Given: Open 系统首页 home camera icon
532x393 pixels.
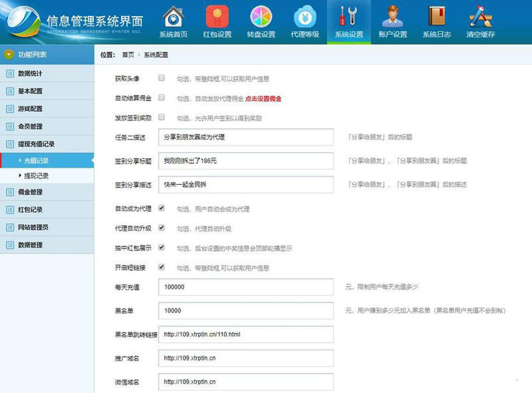Looking at the screenshot, I should coord(173,17).
